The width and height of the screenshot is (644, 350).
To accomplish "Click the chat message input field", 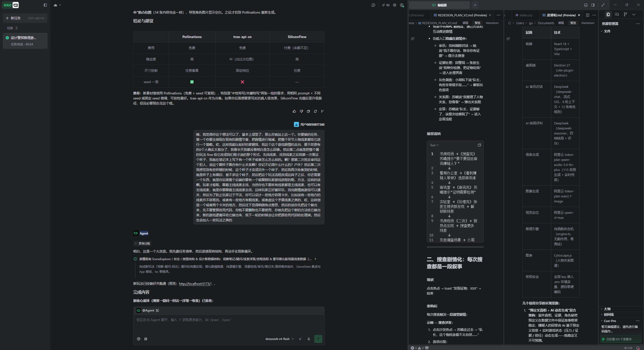I will 229,324.
